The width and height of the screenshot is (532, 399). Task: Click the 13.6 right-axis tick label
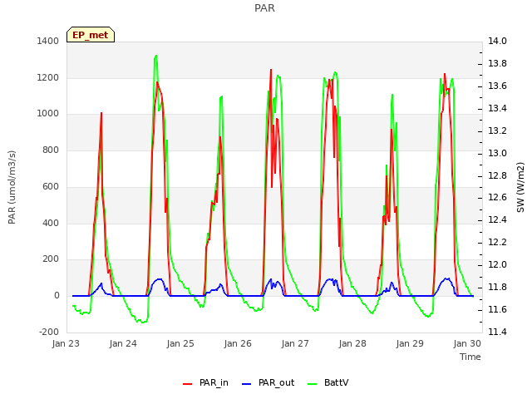pos(497,86)
